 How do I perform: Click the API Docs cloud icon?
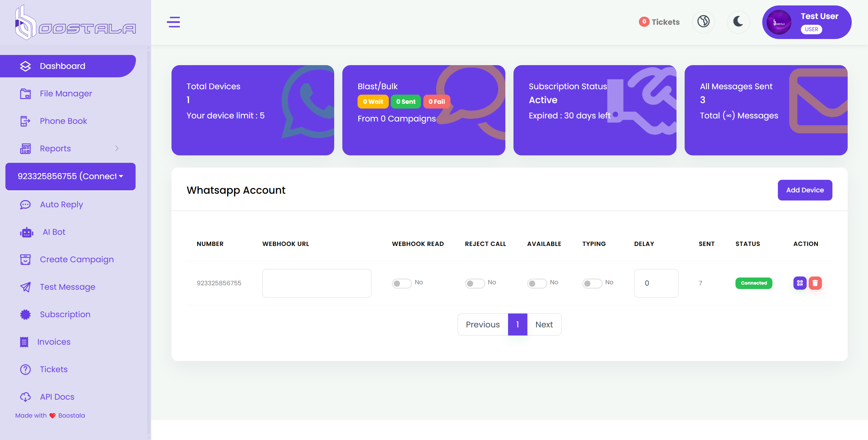click(x=25, y=397)
